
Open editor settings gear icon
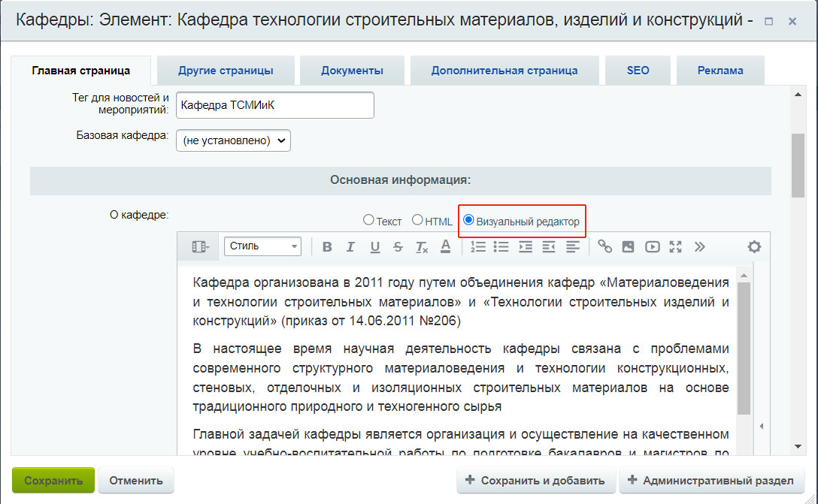(754, 246)
